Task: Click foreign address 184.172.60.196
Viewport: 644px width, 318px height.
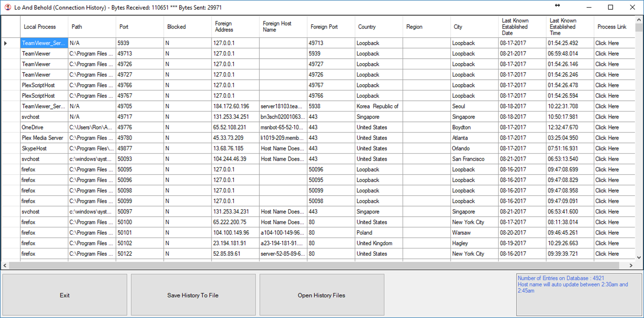Action: 235,106
